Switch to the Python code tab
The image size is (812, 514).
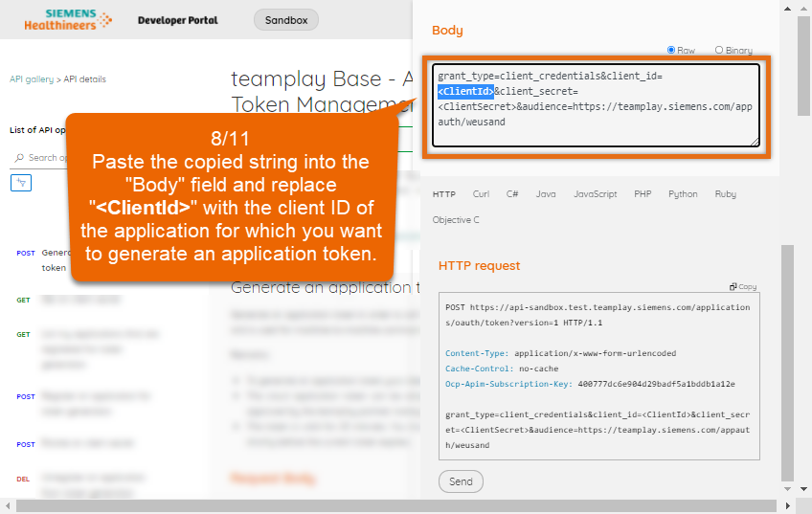click(683, 194)
